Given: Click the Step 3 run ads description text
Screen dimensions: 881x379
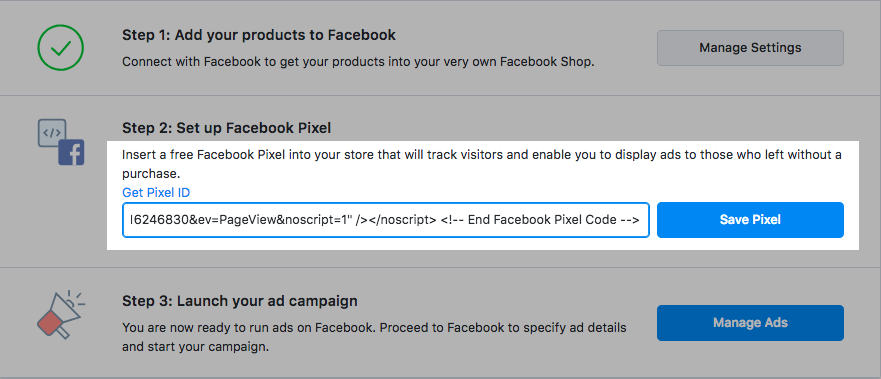Looking at the screenshot, I should 374,337.
